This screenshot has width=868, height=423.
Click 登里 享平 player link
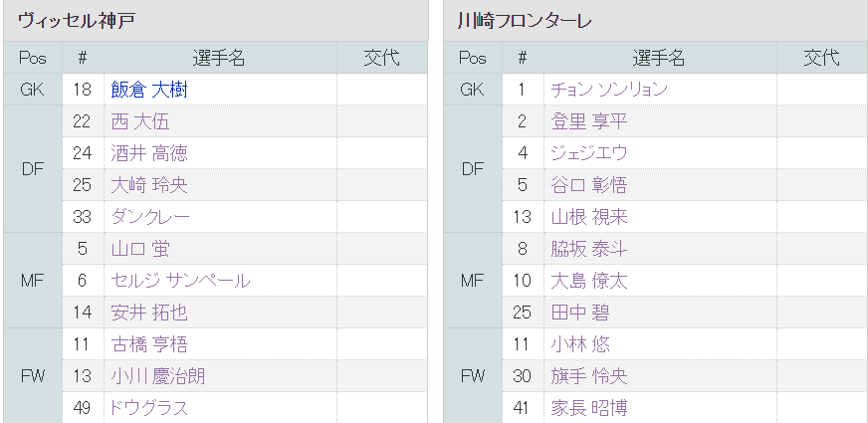588,121
